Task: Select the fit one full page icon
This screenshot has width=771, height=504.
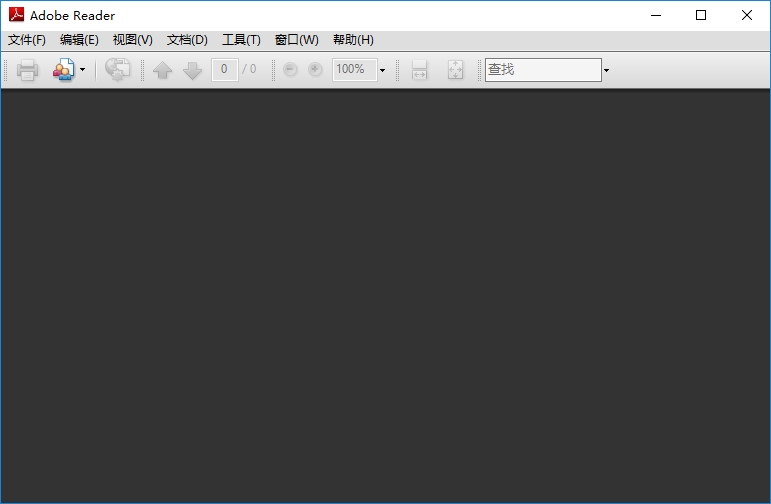Action: point(455,70)
